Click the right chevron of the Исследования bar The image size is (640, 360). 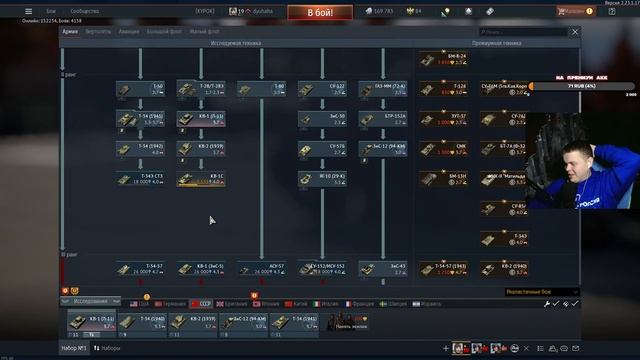pyautogui.click(x=116, y=301)
